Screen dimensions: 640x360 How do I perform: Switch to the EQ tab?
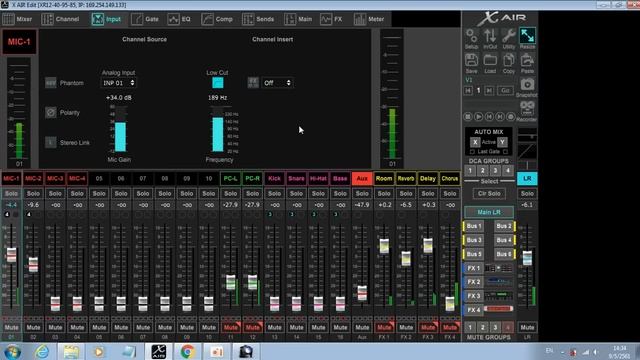click(x=179, y=19)
